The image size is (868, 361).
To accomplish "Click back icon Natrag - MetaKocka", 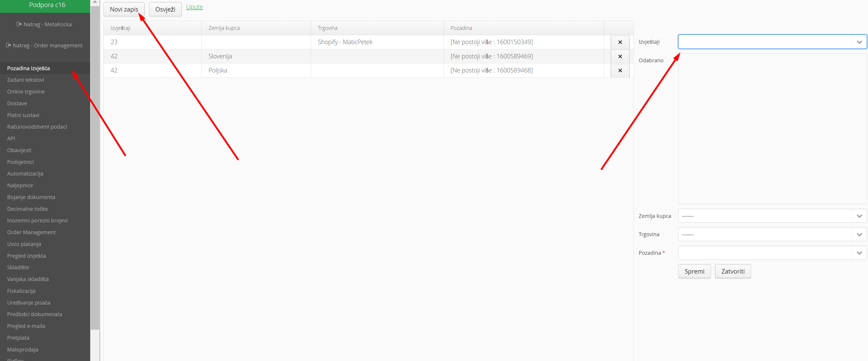I will click(x=19, y=24).
